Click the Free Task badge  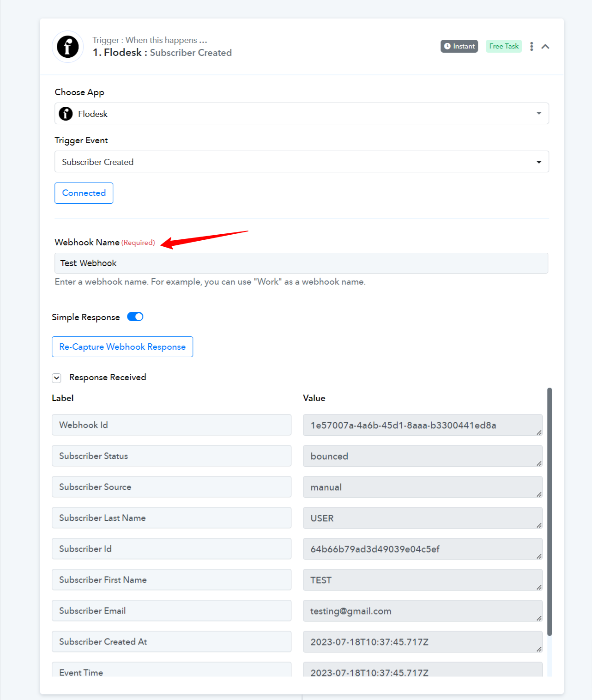(x=504, y=46)
